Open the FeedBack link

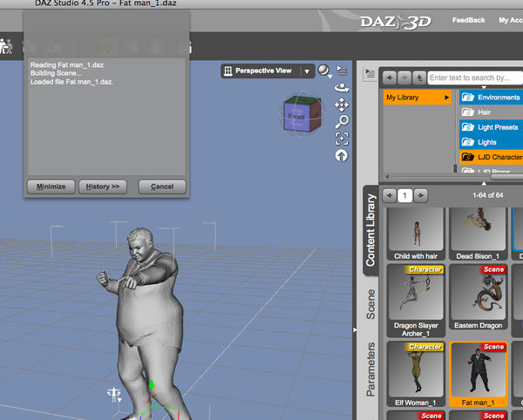(x=468, y=20)
